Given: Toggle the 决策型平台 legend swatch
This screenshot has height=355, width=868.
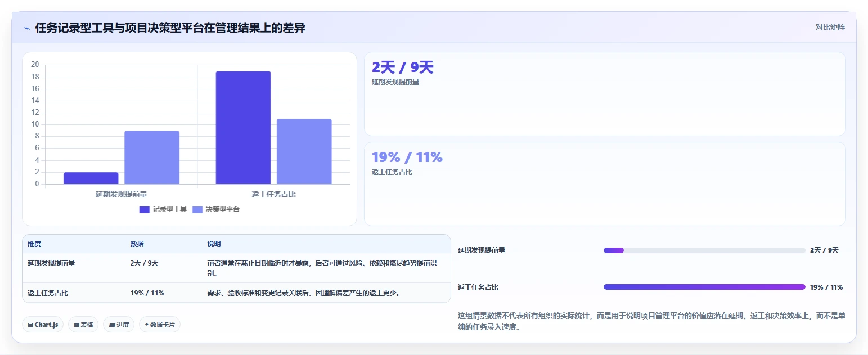Looking at the screenshot, I should click(x=197, y=209).
